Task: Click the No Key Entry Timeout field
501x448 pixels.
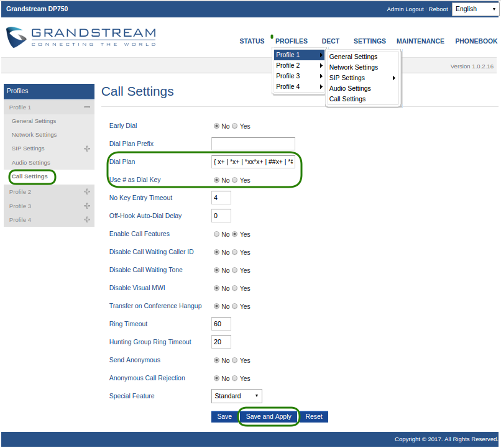Action: (221, 198)
